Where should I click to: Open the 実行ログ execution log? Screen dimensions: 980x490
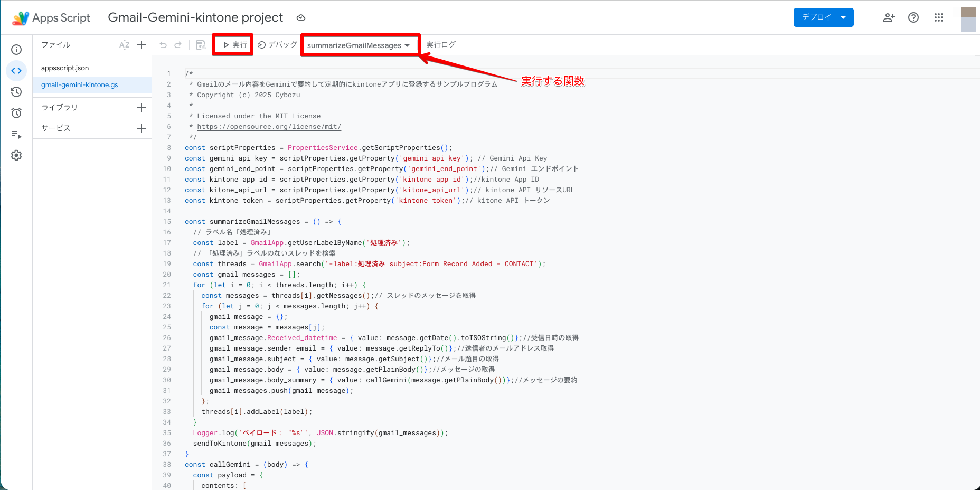point(441,44)
